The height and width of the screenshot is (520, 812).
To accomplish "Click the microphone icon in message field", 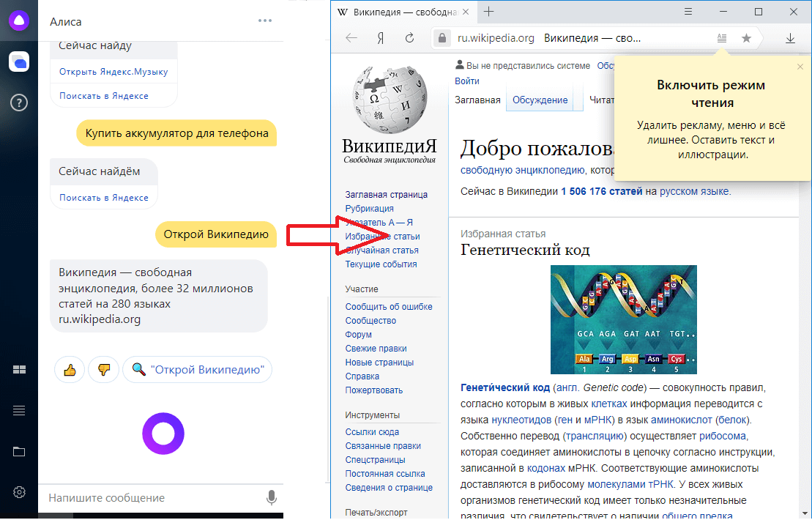I will coord(272,498).
